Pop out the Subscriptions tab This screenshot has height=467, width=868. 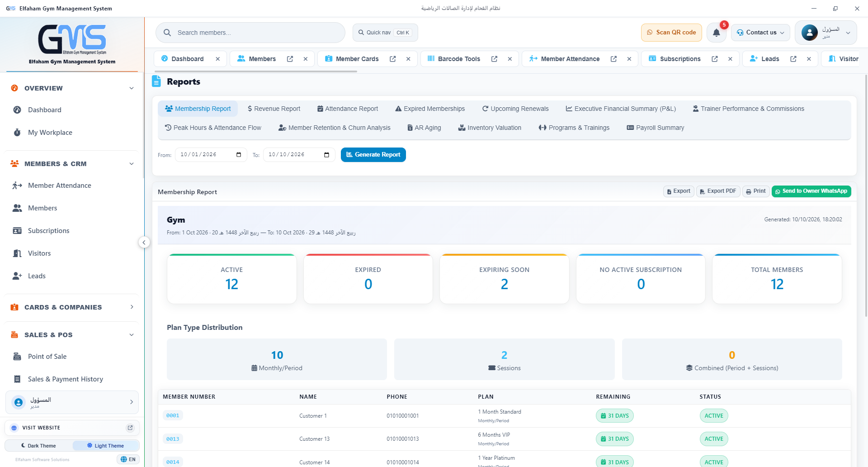tap(715, 59)
